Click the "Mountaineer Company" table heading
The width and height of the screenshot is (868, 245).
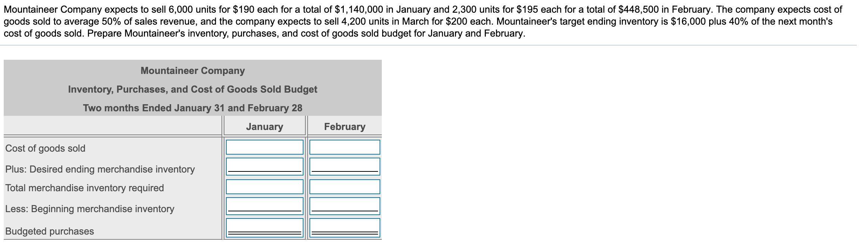click(193, 71)
